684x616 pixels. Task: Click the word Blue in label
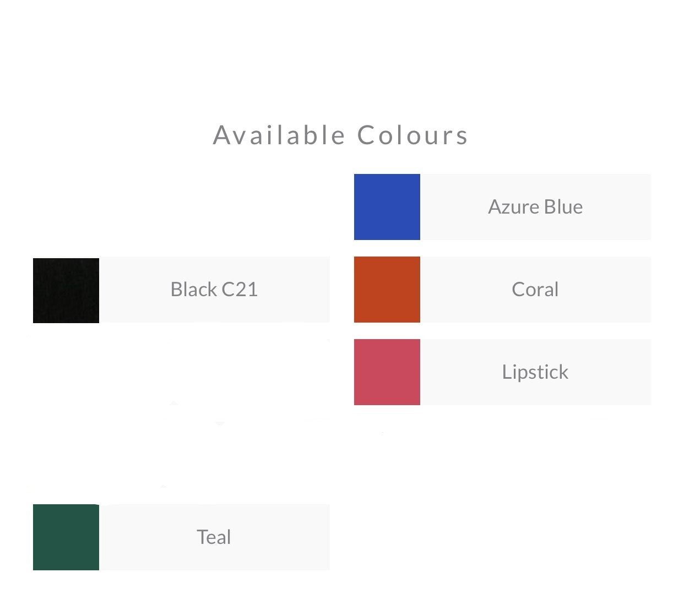[x=563, y=207]
